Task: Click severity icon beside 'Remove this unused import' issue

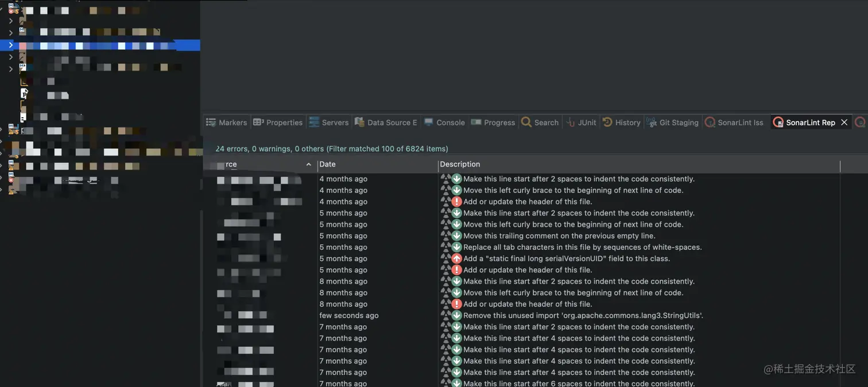Action: pos(456,315)
